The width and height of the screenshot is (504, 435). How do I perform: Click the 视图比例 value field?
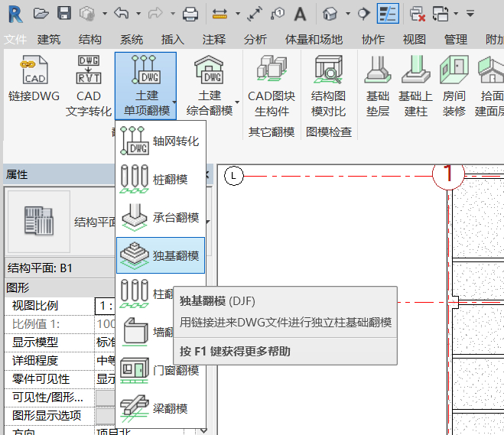pyautogui.click(x=105, y=306)
